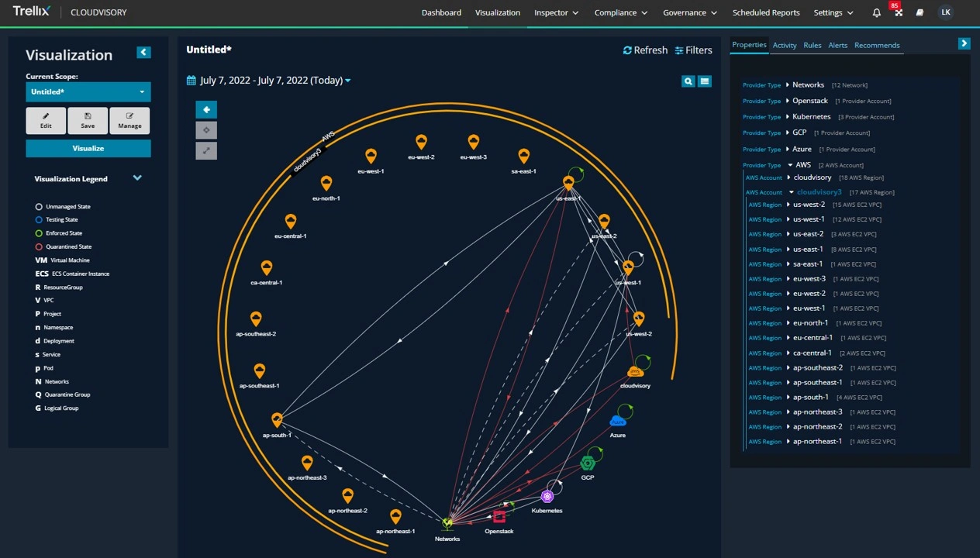The width and height of the screenshot is (980, 558).
Task: Open the documentation book icon
Action: coord(920,12)
